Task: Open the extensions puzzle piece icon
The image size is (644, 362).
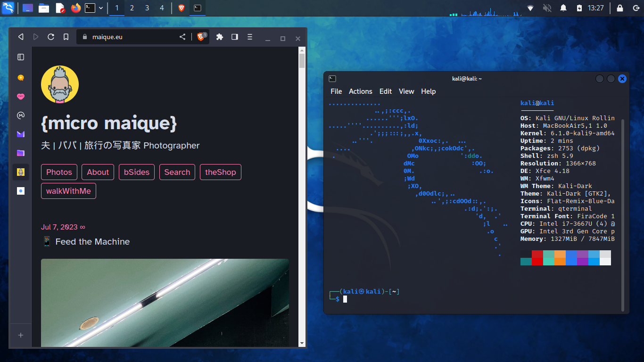Action: (x=219, y=37)
